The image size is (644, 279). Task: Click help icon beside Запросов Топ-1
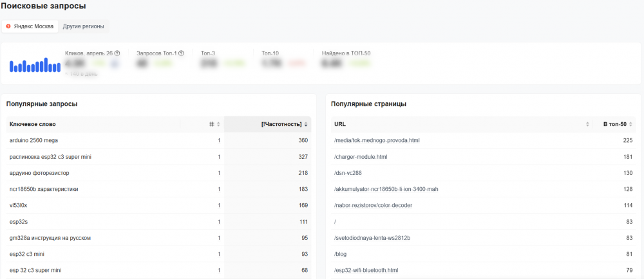181,53
